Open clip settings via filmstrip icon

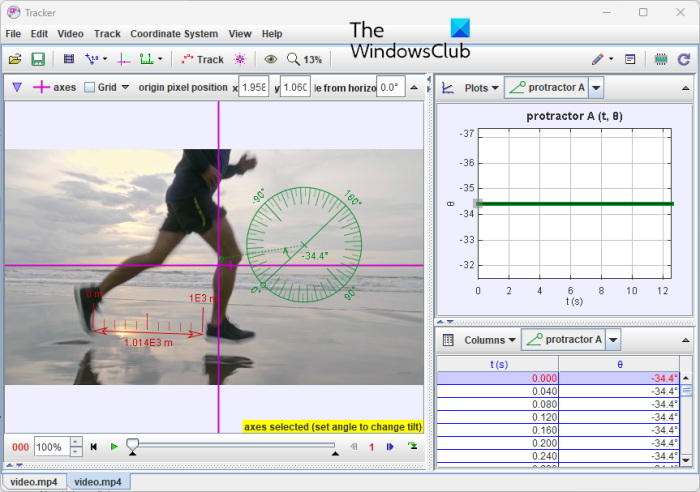69,60
